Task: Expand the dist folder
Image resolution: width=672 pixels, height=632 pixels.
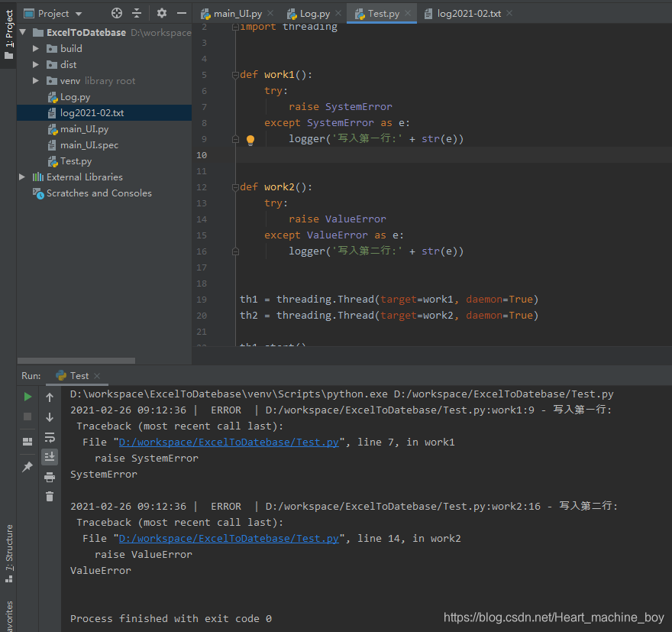Action: coord(36,65)
